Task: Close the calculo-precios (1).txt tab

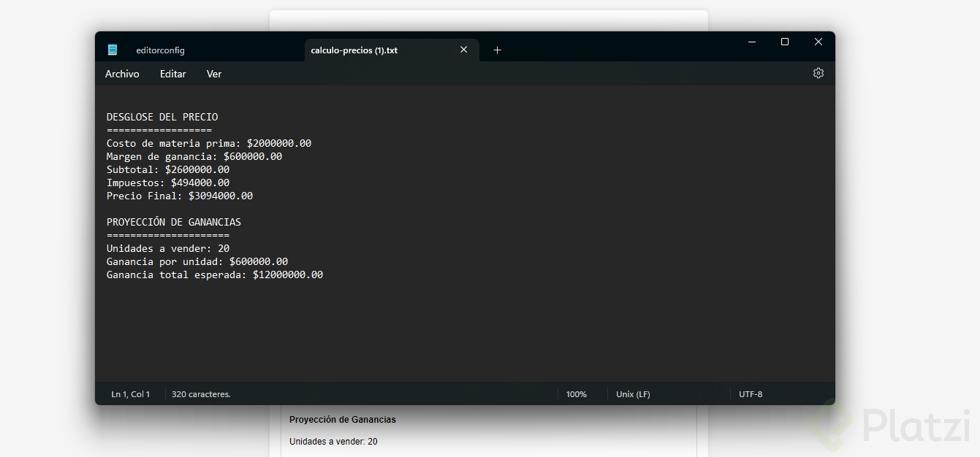Action: pos(463,50)
